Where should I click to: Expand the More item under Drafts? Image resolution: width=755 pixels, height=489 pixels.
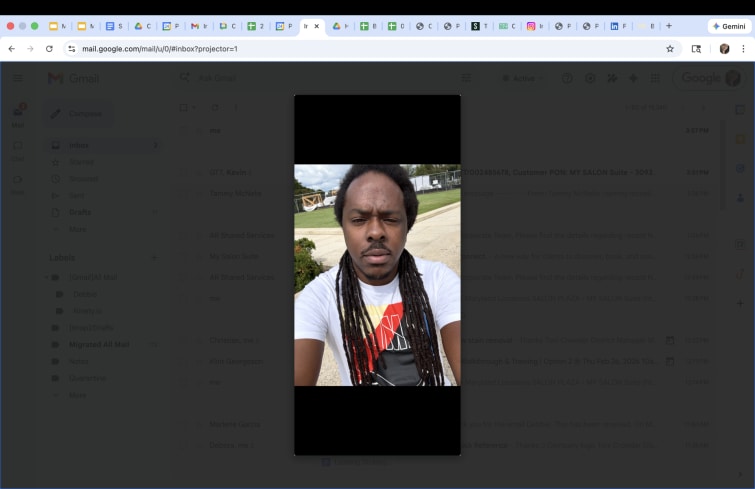pyautogui.click(x=77, y=229)
